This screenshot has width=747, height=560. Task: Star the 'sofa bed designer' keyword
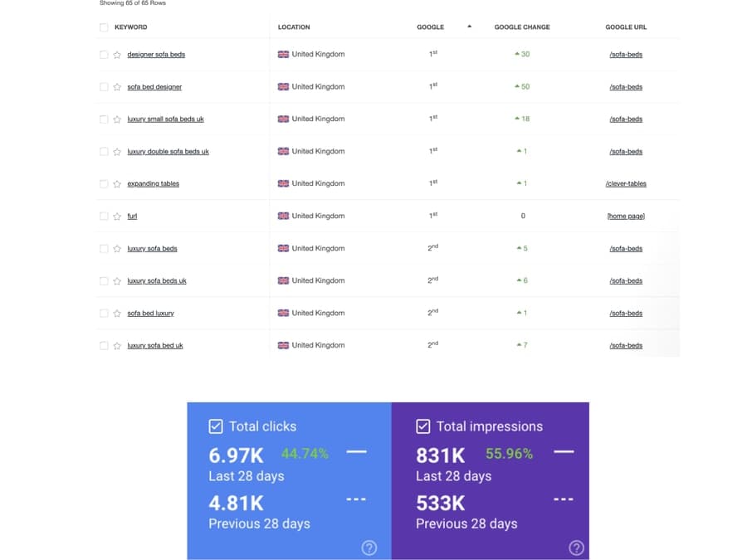pos(117,87)
